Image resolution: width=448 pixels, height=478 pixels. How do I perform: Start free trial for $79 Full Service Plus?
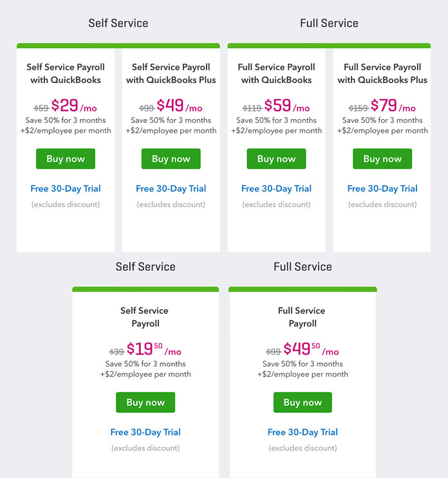point(382,188)
